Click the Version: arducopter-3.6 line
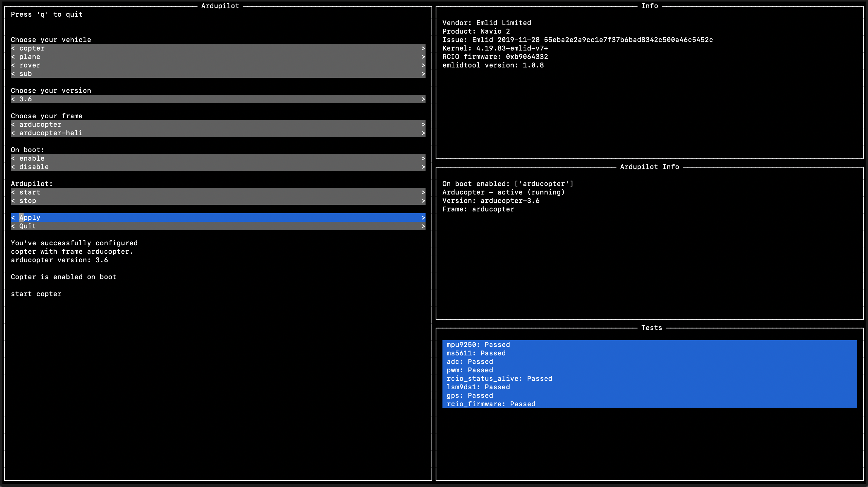 [491, 201]
